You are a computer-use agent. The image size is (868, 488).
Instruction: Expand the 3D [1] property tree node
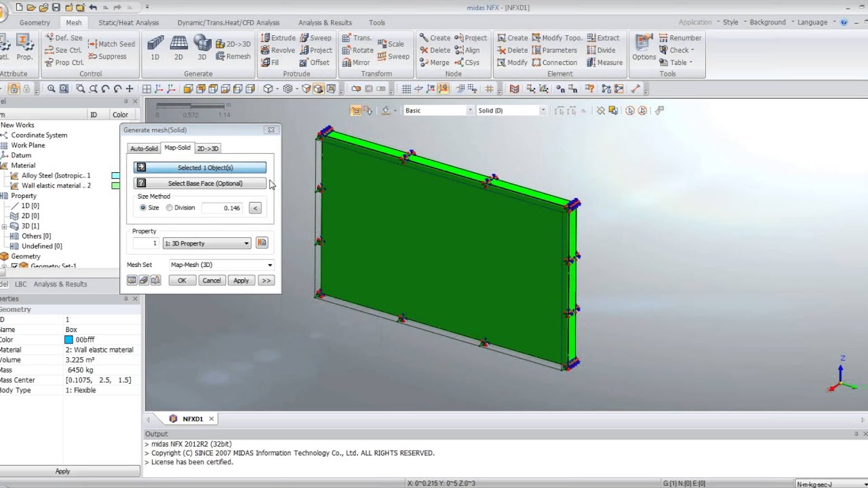pyautogui.click(x=4, y=226)
